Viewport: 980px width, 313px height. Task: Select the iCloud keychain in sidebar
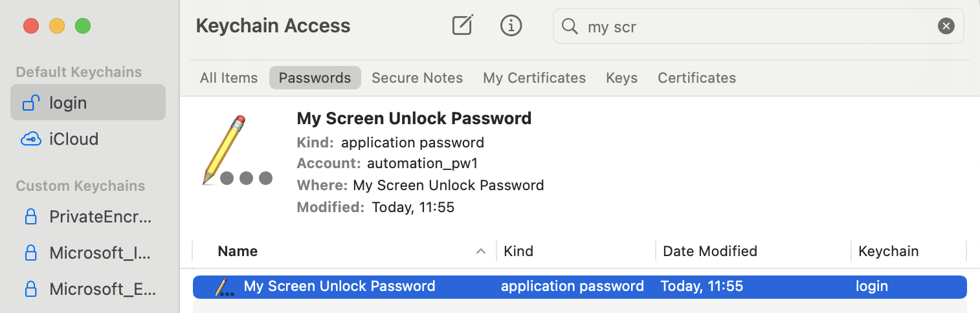(73, 139)
